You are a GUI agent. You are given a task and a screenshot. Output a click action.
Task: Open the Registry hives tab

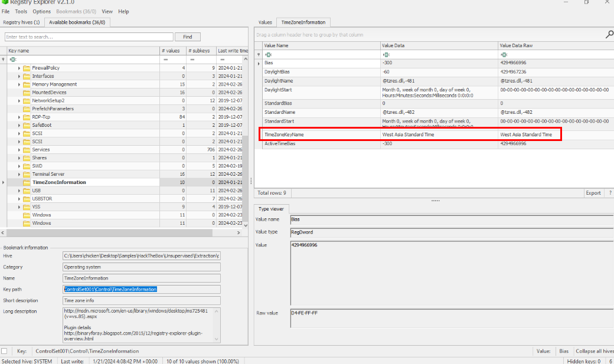[x=21, y=22]
